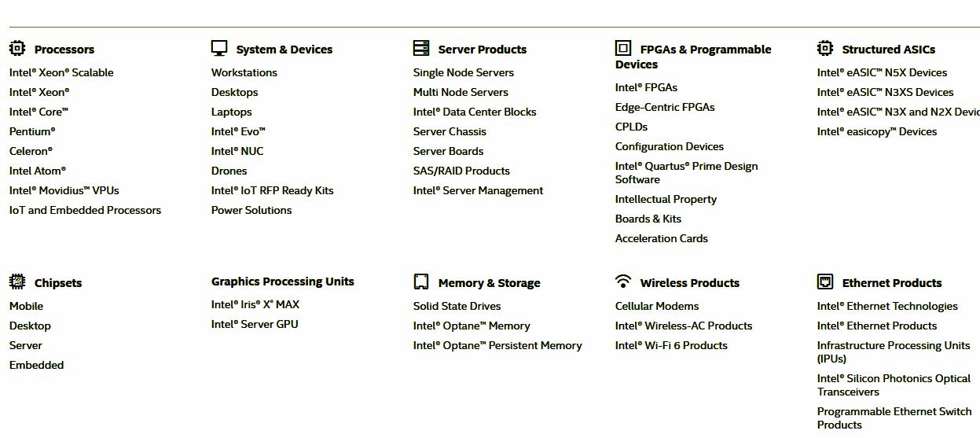Click the Server Products rack icon
980x438 pixels.
point(421,49)
